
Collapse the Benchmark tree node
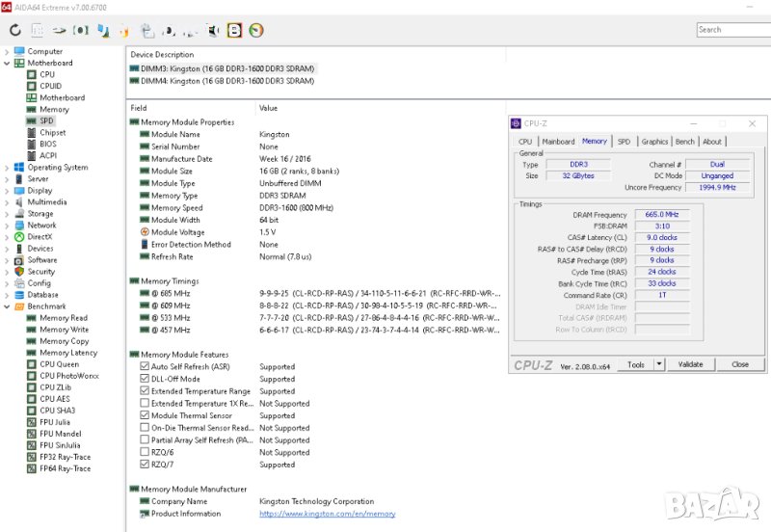coord(8,306)
